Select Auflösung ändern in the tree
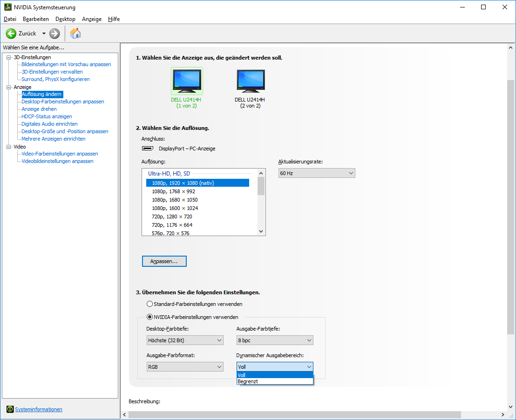Screen dimensions: 516x420 coord(41,94)
